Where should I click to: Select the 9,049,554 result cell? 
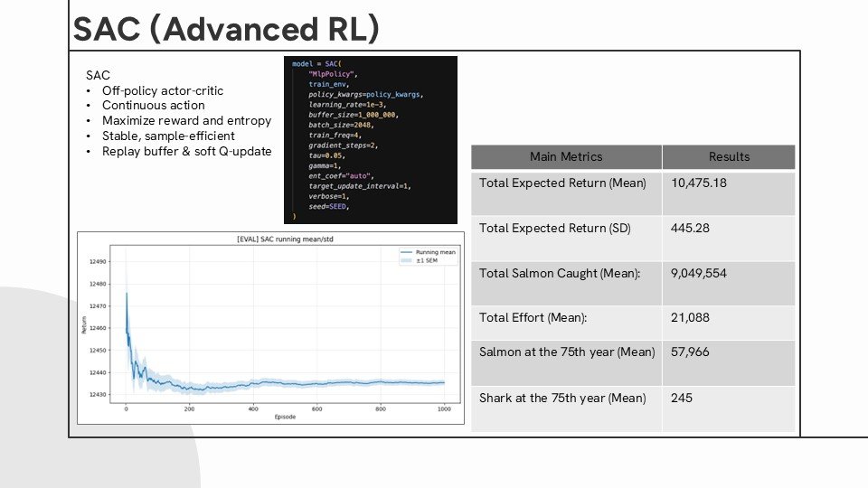(729, 283)
